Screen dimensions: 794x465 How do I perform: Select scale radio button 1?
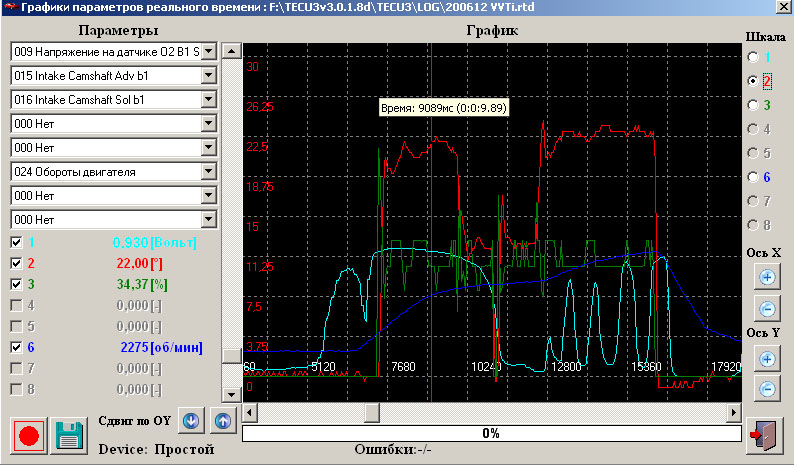pyautogui.click(x=752, y=58)
